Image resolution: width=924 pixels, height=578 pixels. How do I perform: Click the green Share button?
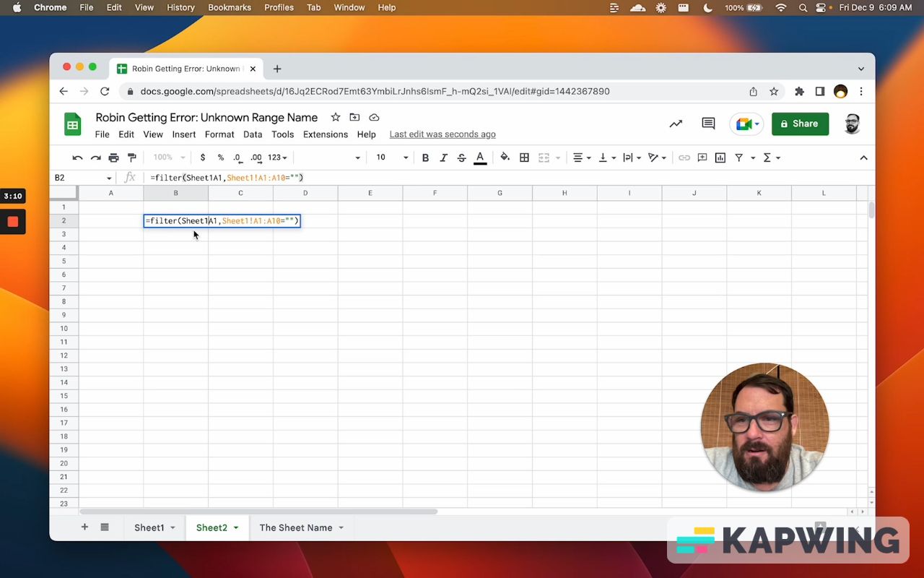[x=800, y=124]
